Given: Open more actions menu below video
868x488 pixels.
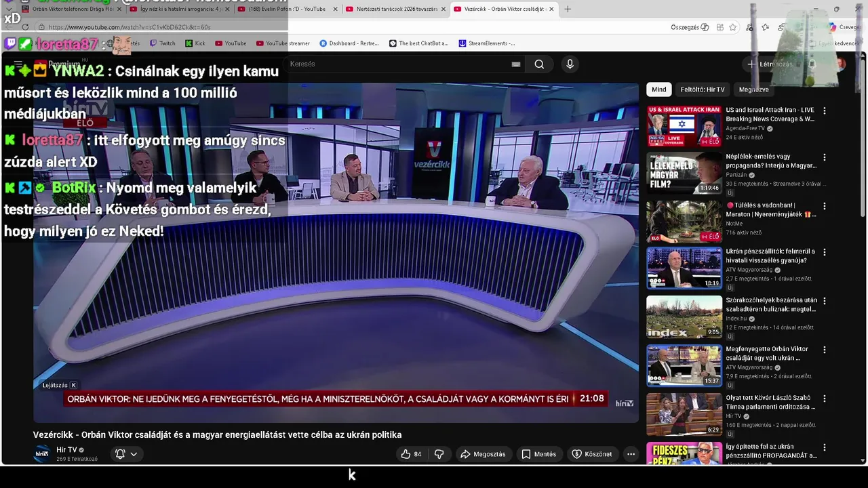Looking at the screenshot, I should point(631,454).
